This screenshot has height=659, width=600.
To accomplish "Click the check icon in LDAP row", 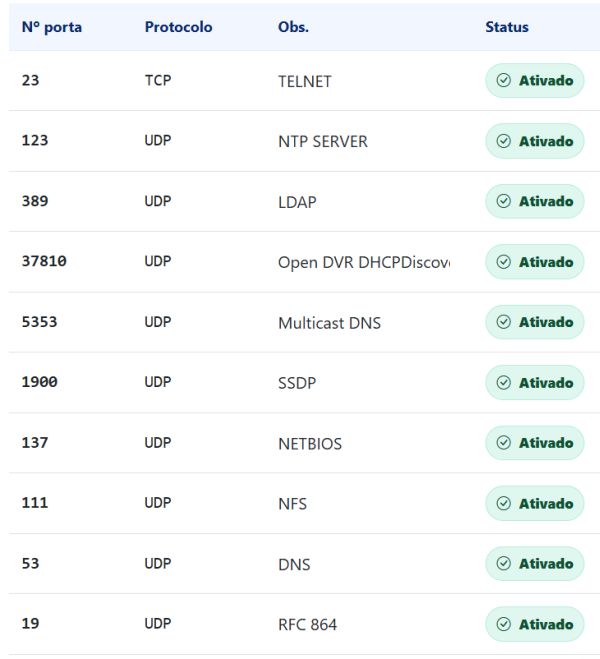I will [504, 201].
